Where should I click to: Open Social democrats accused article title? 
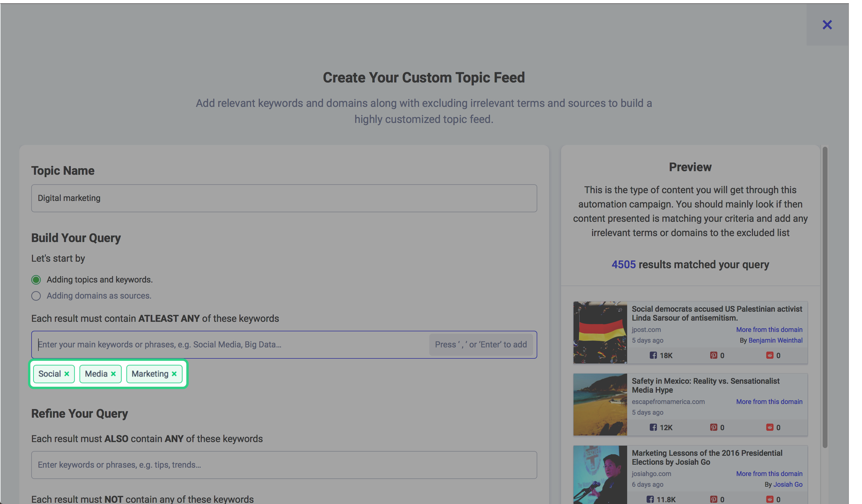pyautogui.click(x=717, y=313)
